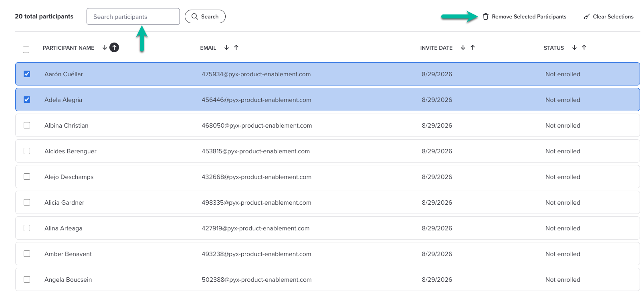Click Albina Christian's Not enrolled status
This screenshot has width=644, height=293.
[563, 126]
